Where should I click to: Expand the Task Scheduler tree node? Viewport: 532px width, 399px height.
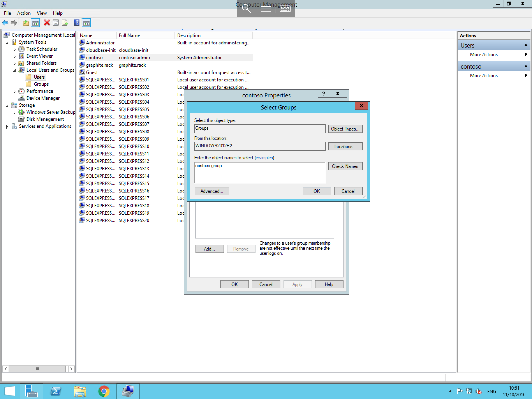click(14, 49)
